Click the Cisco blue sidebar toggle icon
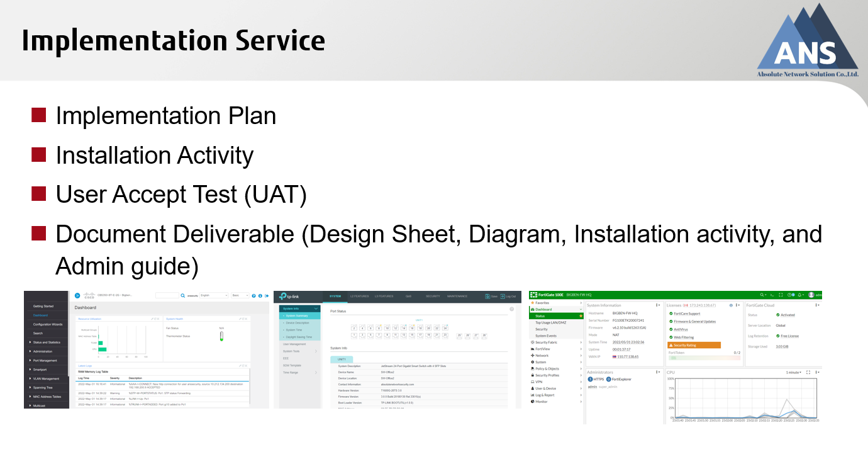The image size is (868, 464). point(77,295)
